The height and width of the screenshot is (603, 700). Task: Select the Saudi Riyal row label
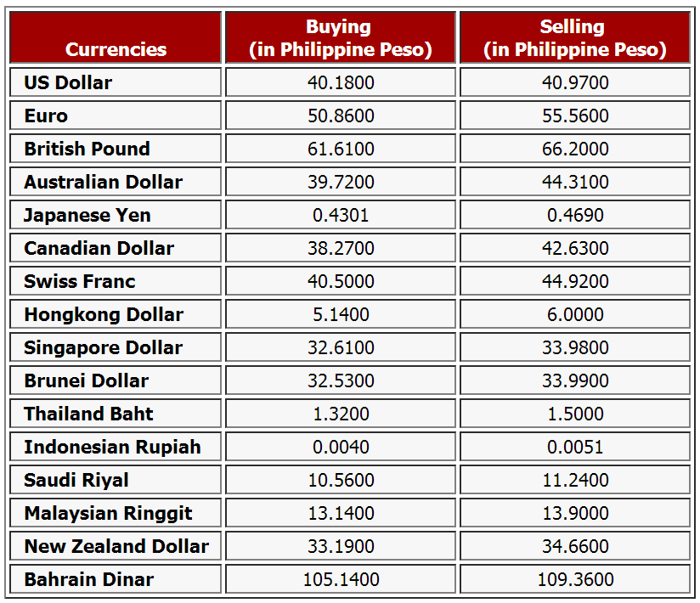76,480
